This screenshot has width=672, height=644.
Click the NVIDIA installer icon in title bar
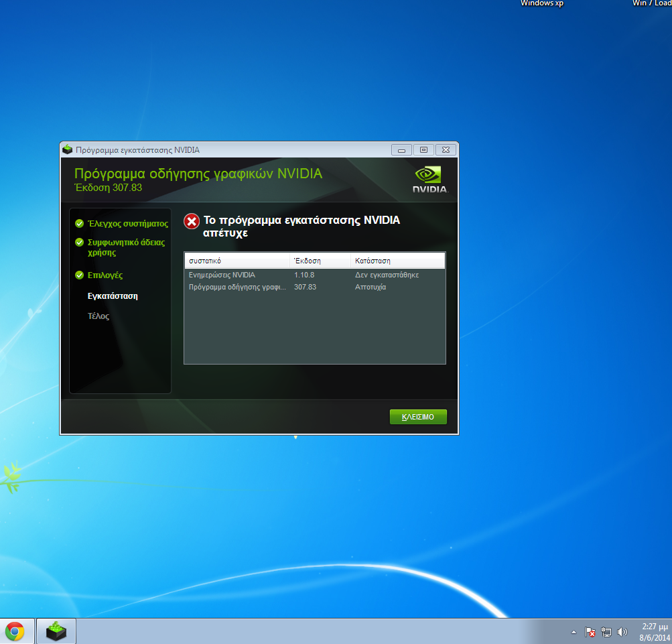[x=67, y=149]
